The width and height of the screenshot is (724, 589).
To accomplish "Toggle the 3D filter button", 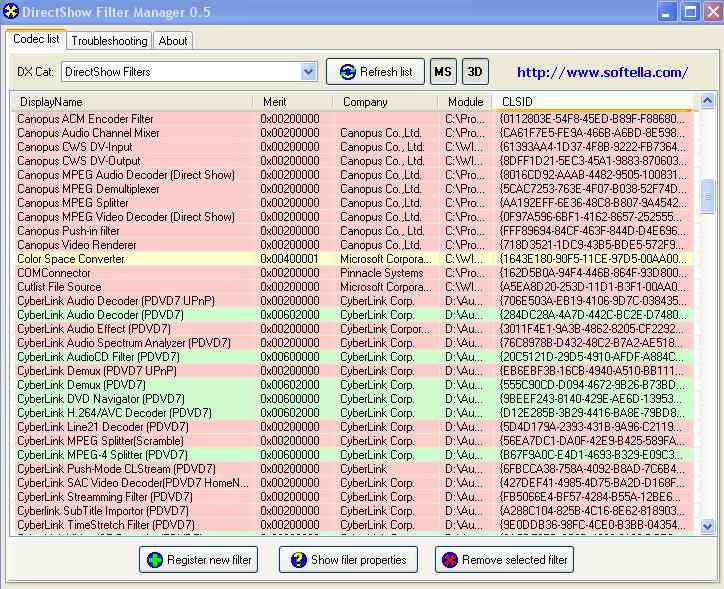I will (475, 72).
